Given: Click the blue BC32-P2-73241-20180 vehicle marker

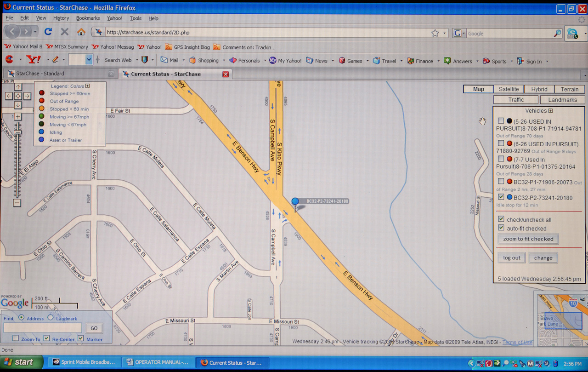Looking at the screenshot, I should (x=294, y=201).
